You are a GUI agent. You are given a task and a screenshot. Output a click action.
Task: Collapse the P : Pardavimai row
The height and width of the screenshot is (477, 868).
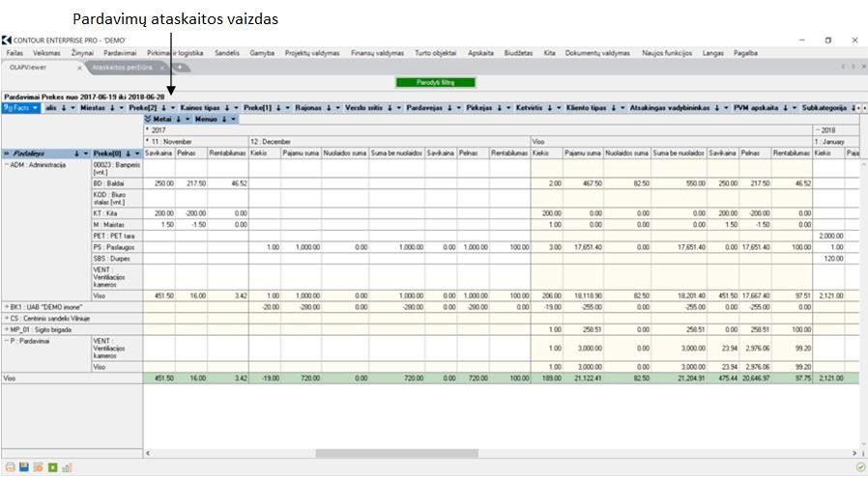tap(7, 342)
